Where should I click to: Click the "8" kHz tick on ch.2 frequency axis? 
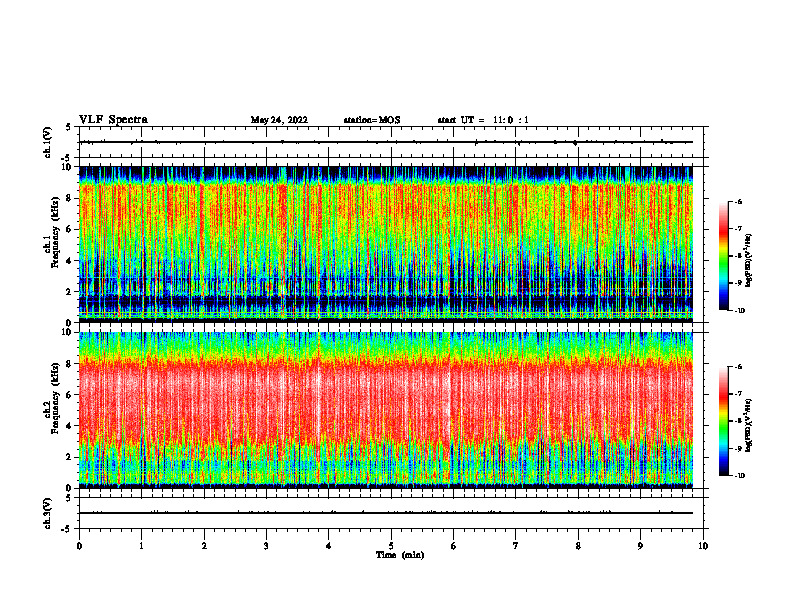point(70,364)
